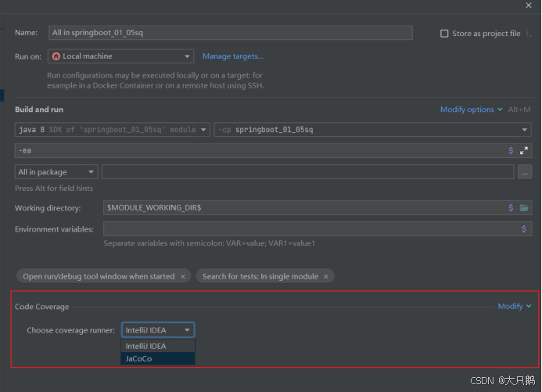Open the Run on Local machine dropdown
Screen dimensions: 542x392
(x=120, y=56)
